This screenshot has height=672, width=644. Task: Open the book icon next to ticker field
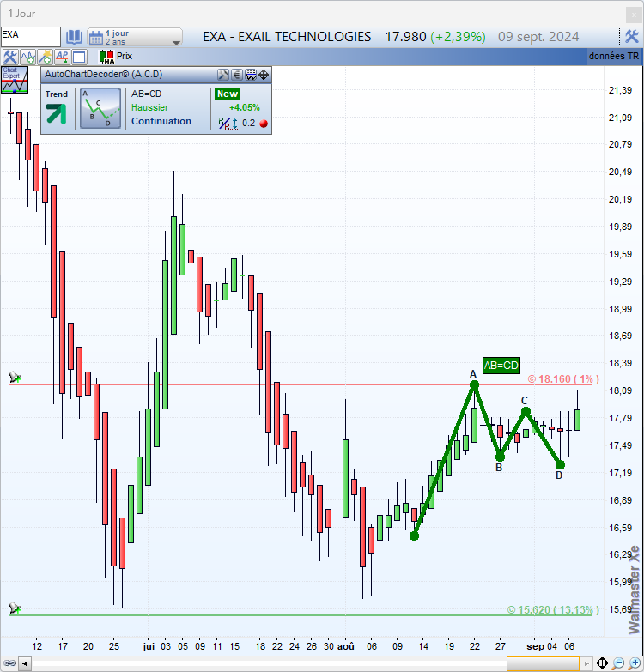tap(74, 37)
